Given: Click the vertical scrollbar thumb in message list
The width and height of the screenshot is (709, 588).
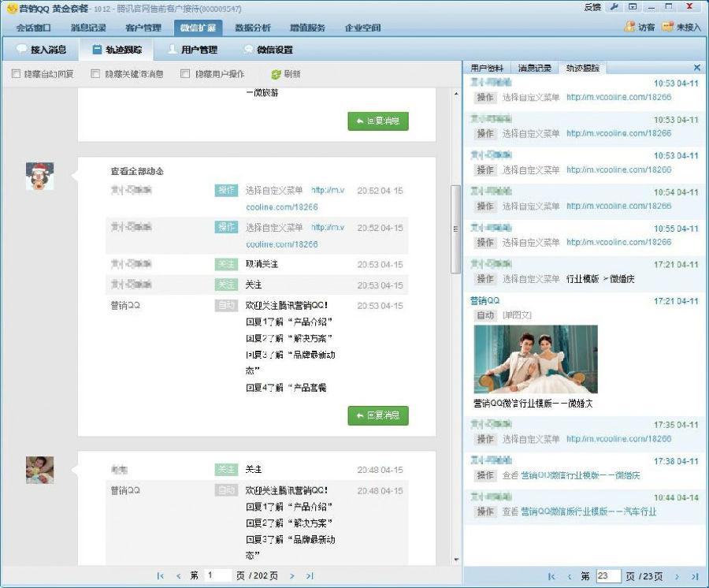Looking at the screenshot, I should [x=456, y=229].
